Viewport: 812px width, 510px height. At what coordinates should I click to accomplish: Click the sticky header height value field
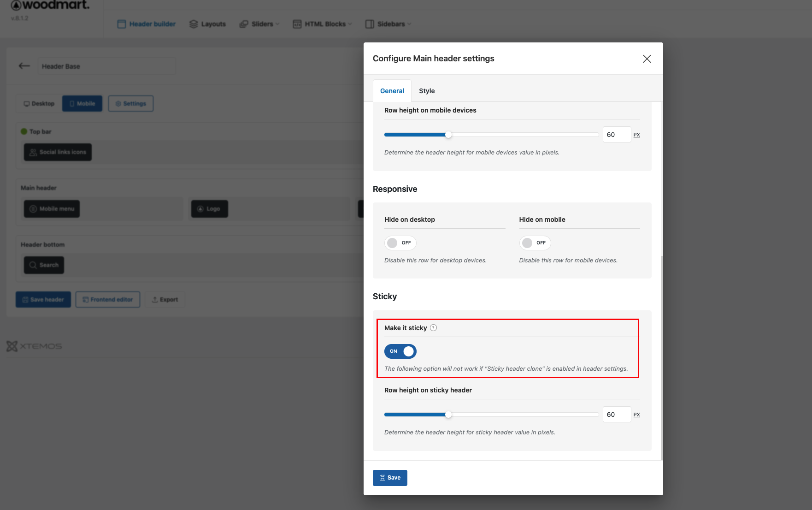617,415
